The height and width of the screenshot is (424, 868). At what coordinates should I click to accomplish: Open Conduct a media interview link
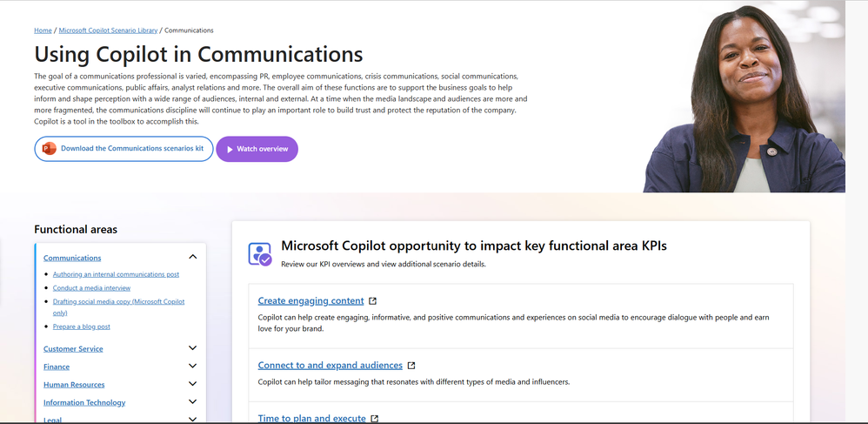(91, 288)
